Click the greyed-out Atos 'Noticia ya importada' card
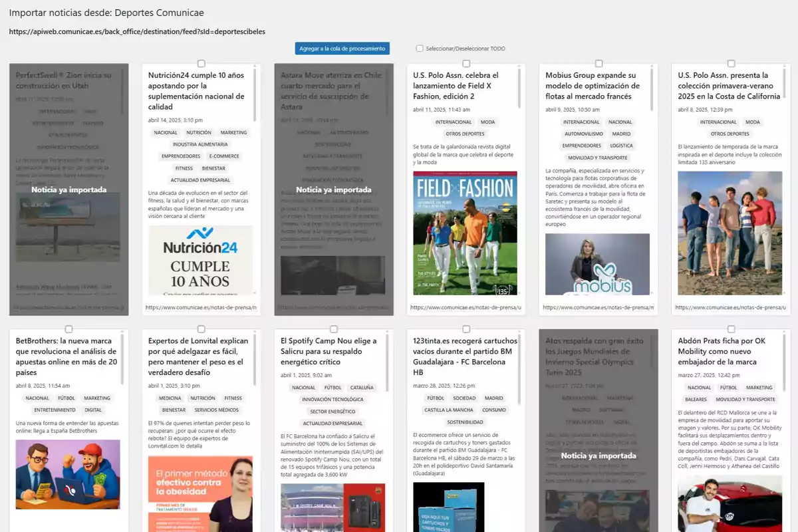This screenshot has height=532, width=798. coord(598,430)
